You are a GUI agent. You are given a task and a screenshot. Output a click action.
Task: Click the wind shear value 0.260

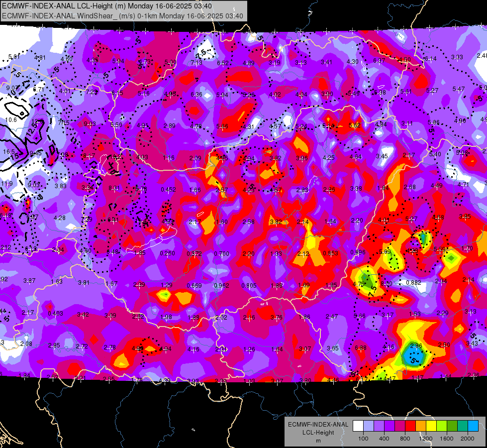[x=168, y=253]
